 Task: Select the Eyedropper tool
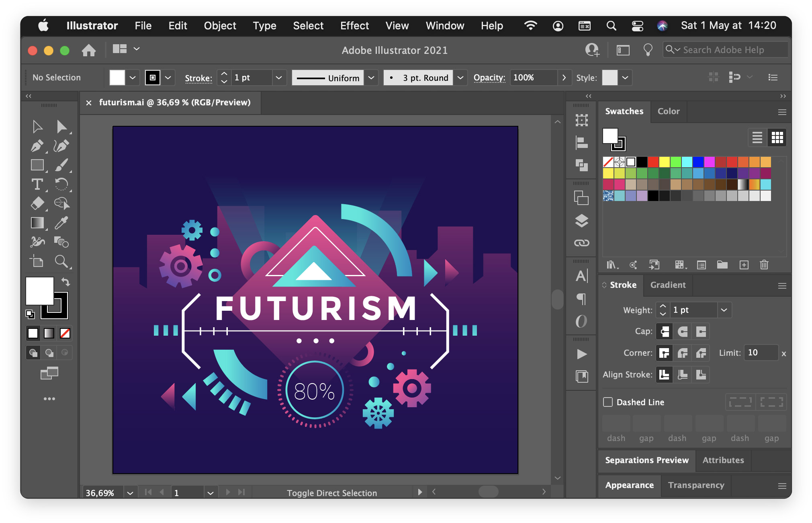pyautogui.click(x=61, y=223)
